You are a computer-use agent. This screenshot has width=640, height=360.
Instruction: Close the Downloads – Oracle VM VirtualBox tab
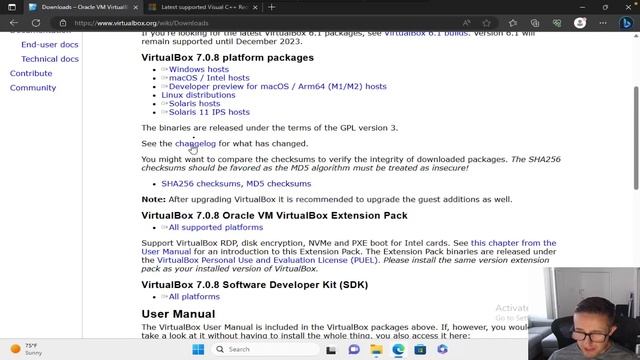136,7
